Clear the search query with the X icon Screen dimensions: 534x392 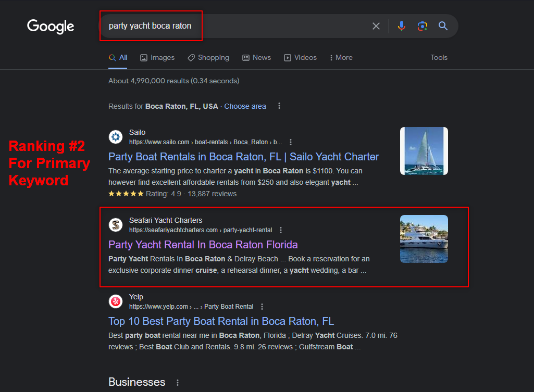[376, 26]
